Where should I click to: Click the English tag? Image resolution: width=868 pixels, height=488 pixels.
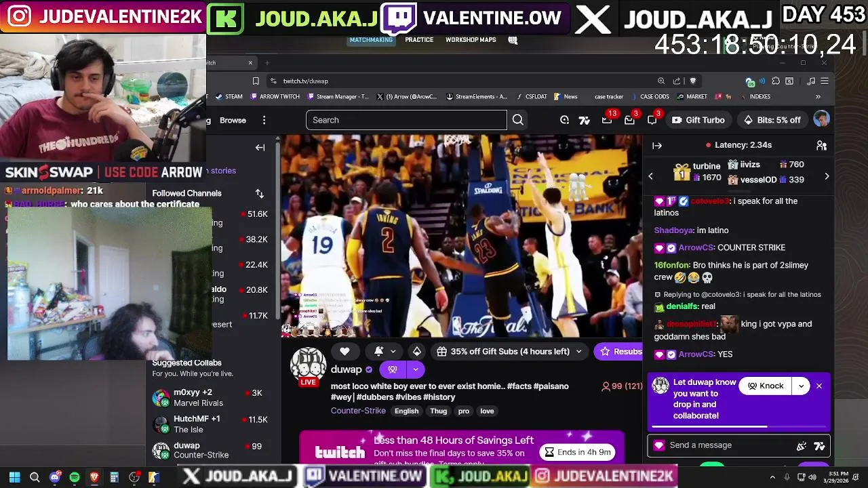click(406, 411)
